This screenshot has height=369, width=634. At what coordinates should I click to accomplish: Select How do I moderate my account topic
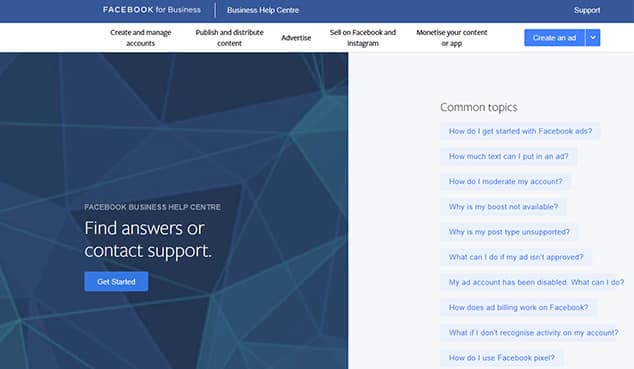[x=505, y=181]
